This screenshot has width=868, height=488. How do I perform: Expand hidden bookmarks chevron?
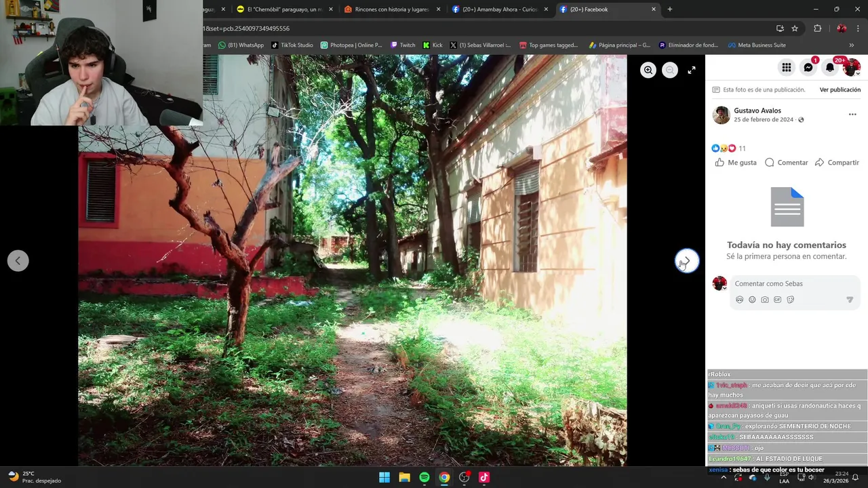tap(851, 45)
